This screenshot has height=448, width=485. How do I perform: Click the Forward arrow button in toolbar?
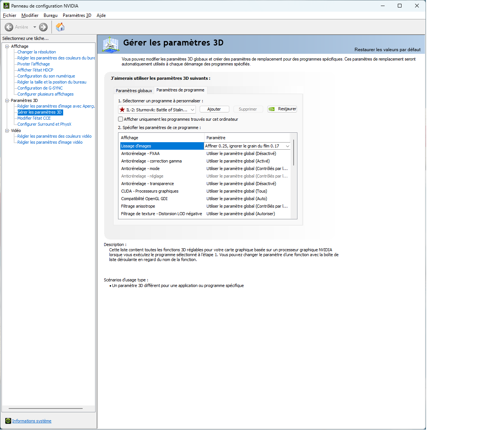[x=43, y=27]
